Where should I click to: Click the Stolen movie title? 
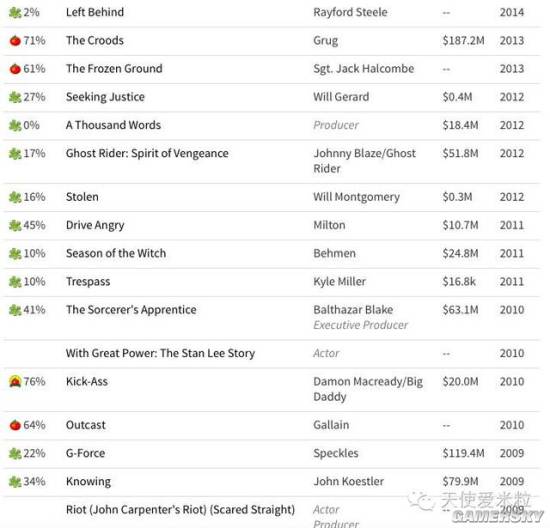(82, 197)
